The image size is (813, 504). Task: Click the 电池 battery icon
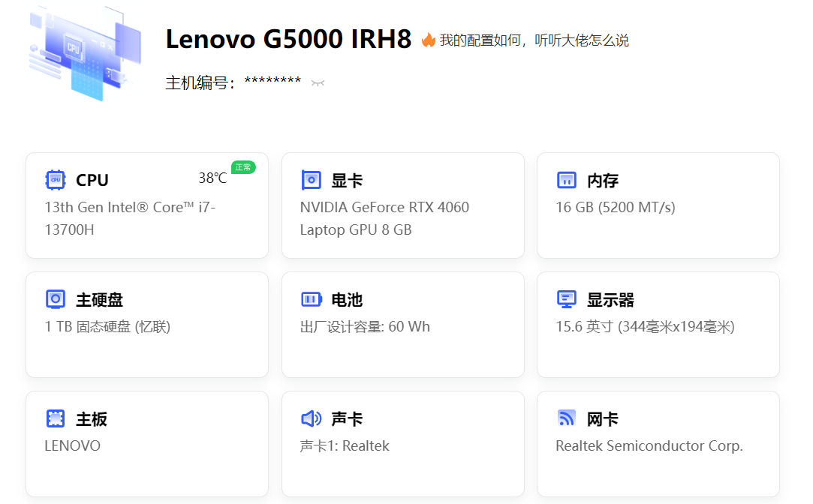click(311, 298)
